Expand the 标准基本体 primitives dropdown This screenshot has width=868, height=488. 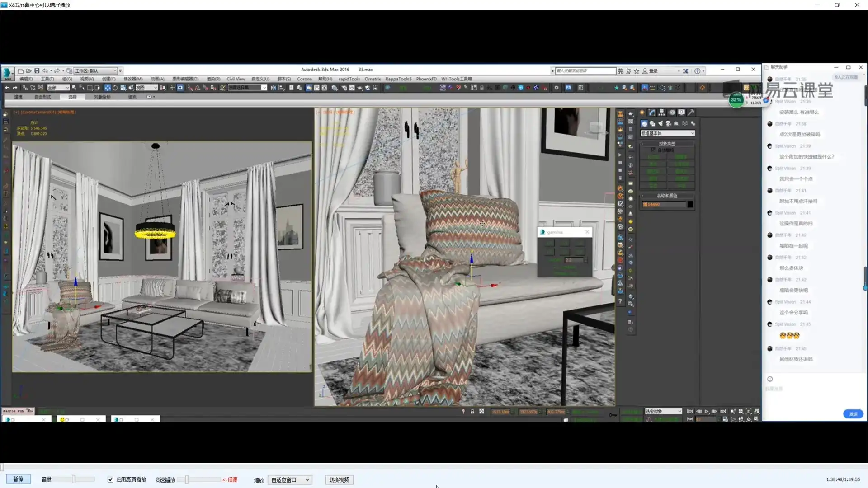coord(667,133)
